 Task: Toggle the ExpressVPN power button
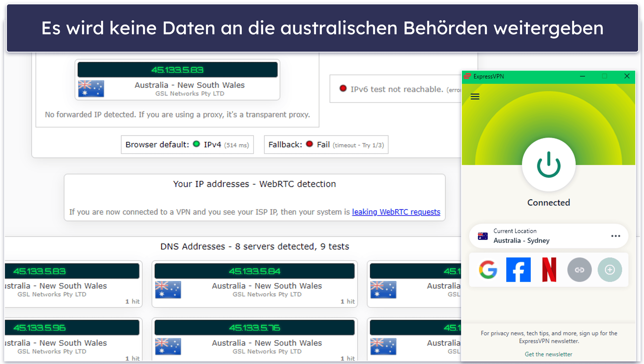click(x=549, y=164)
